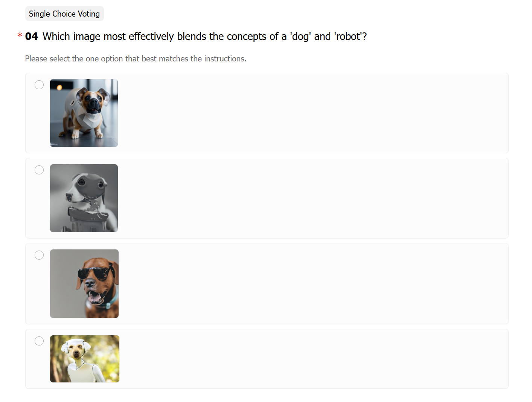
Task: Click the word 'robot' in the question
Action: [348, 37]
